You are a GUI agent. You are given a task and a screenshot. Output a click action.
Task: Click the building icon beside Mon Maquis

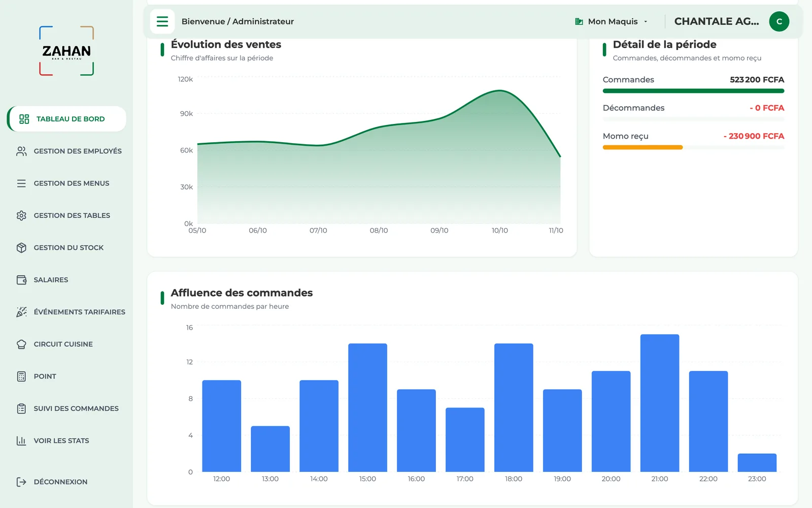tap(579, 21)
